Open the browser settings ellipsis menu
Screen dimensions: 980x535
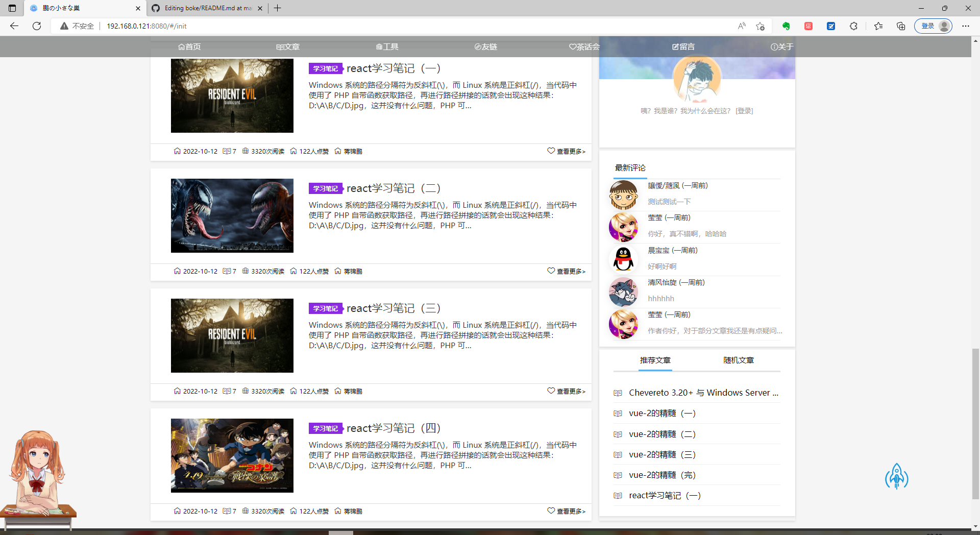point(966,26)
